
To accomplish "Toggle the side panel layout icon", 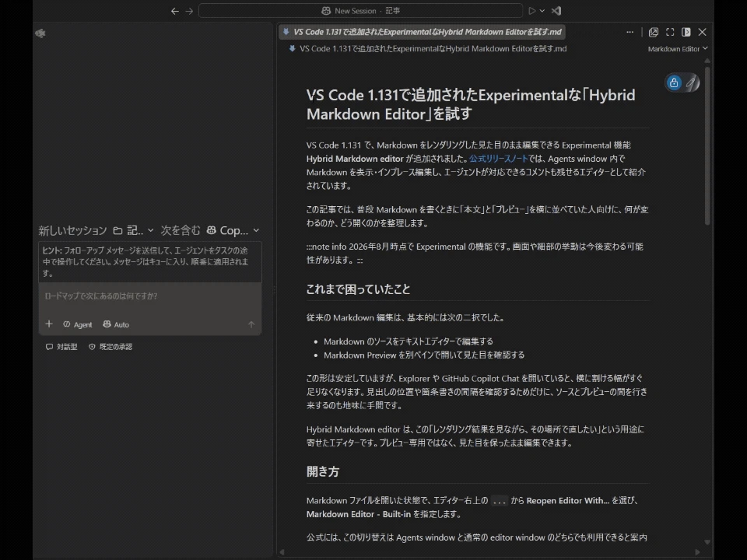I will click(x=686, y=32).
